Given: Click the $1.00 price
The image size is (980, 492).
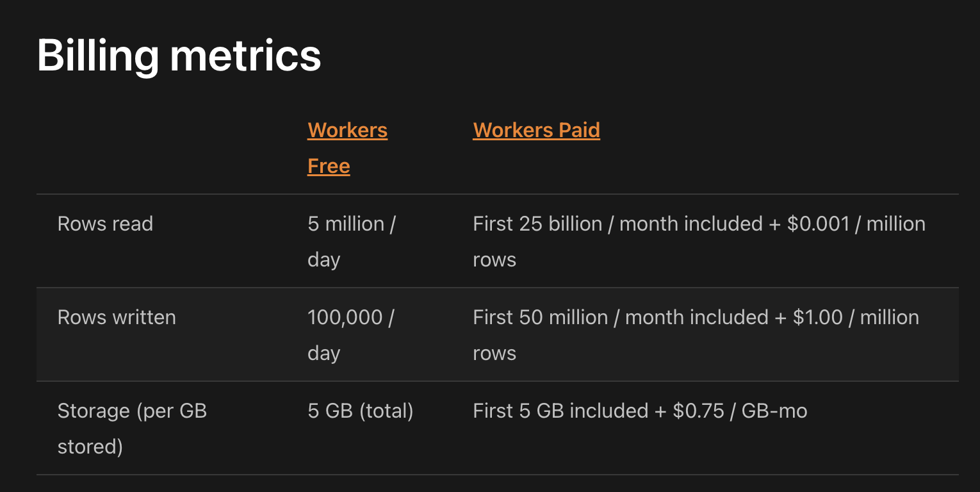Looking at the screenshot, I should [x=817, y=318].
